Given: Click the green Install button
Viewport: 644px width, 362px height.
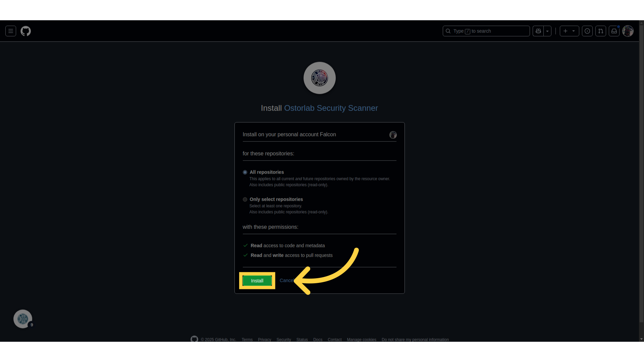Looking at the screenshot, I should pyautogui.click(x=257, y=281).
